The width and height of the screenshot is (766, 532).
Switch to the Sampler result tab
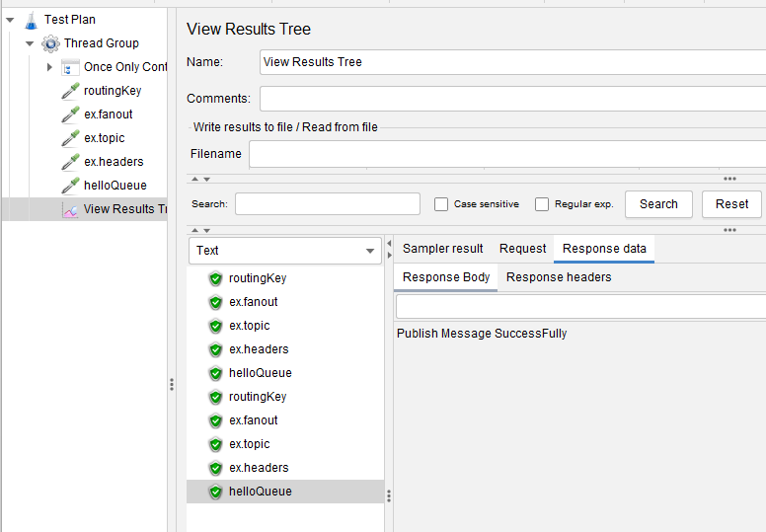[442, 249]
